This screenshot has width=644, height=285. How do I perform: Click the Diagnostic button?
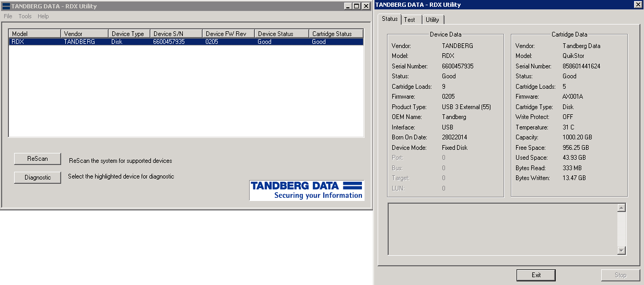[x=38, y=177]
